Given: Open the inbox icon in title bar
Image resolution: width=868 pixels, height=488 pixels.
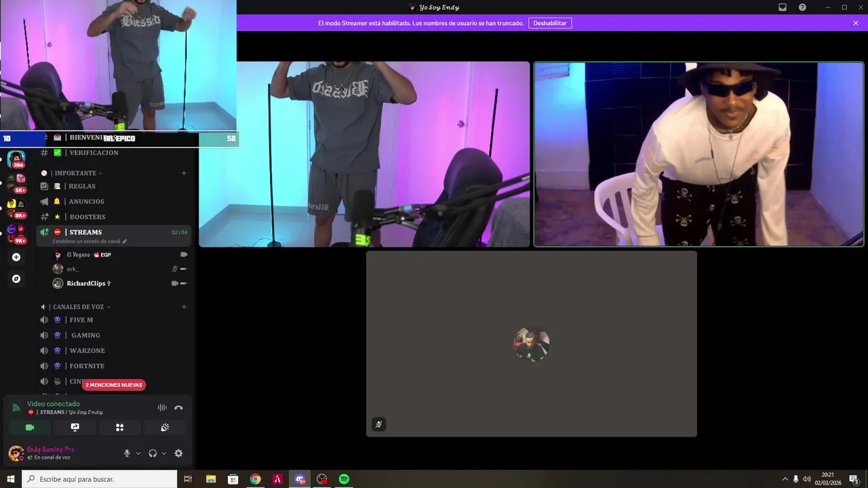Looking at the screenshot, I should [783, 7].
